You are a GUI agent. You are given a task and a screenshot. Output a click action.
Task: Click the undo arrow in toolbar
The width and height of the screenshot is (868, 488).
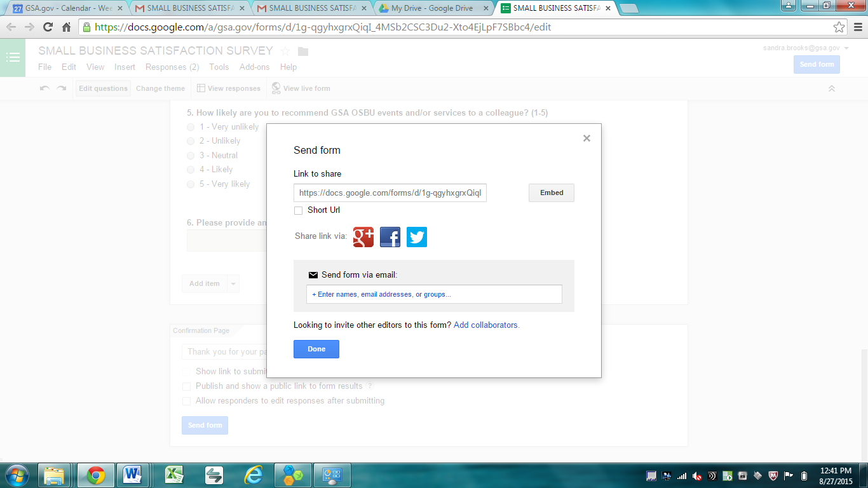[x=44, y=88]
